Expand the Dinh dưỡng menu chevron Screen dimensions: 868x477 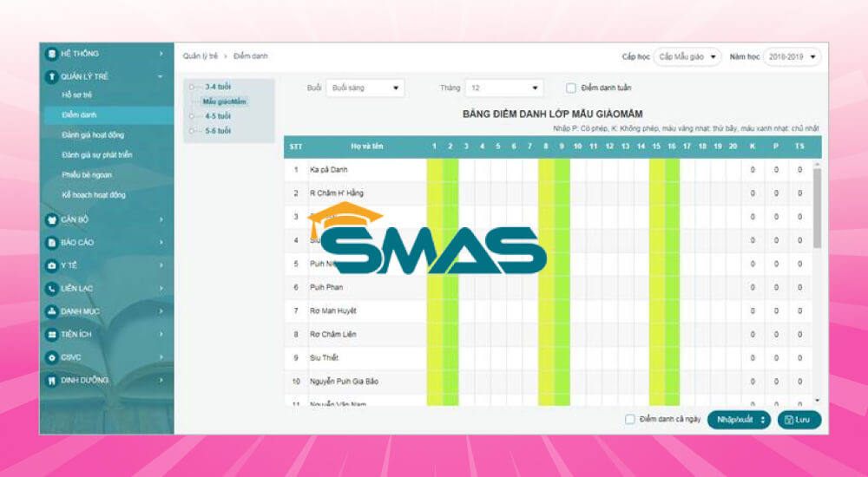click(161, 380)
